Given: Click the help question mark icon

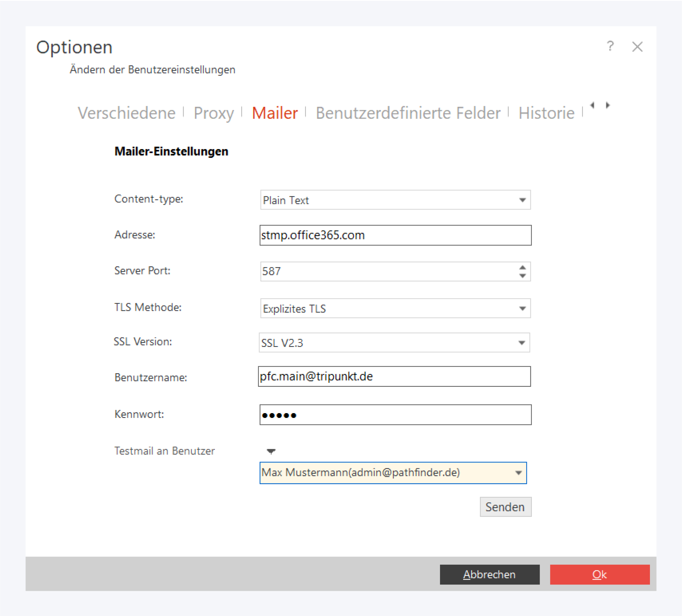Looking at the screenshot, I should click(610, 46).
